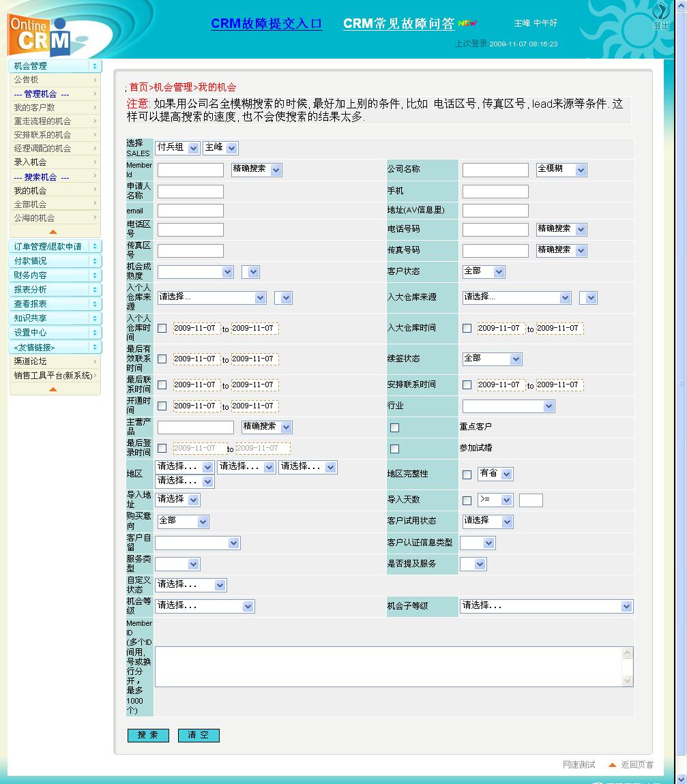687x784 pixels.
Task: Click the multi-ID Member ID textarea
Action: [394, 667]
